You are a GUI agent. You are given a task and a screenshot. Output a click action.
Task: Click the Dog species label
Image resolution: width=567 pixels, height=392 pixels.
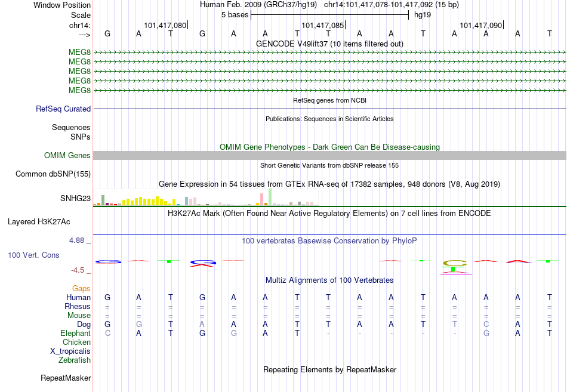[x=84, y=325]
